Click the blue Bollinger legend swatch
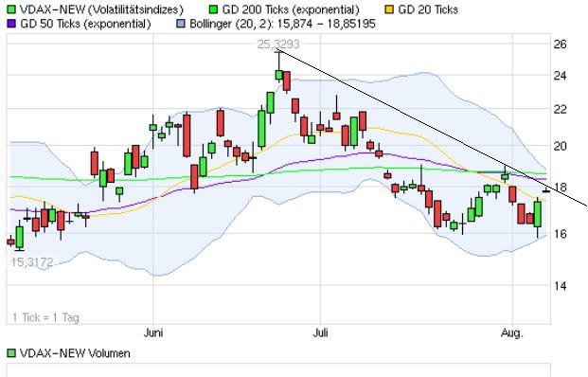 click(181, 24)
